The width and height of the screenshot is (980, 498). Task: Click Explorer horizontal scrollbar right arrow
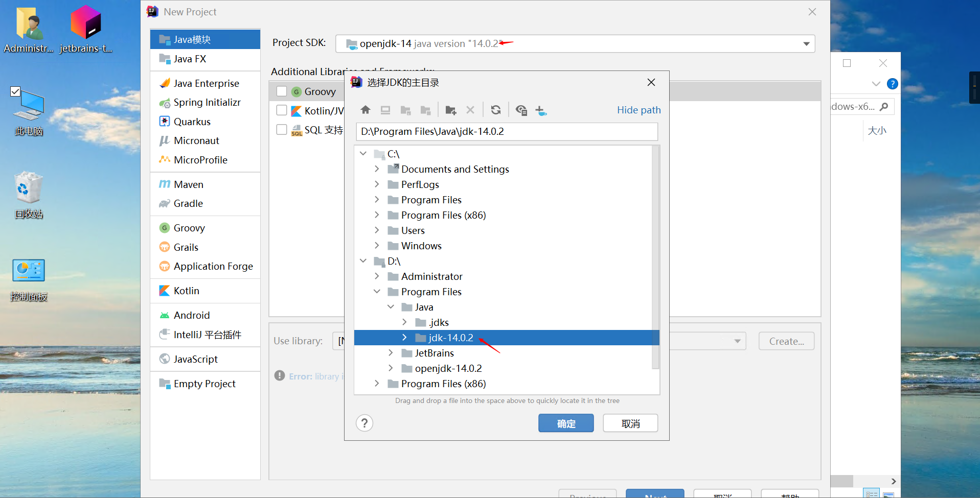(x=893, y=481)
